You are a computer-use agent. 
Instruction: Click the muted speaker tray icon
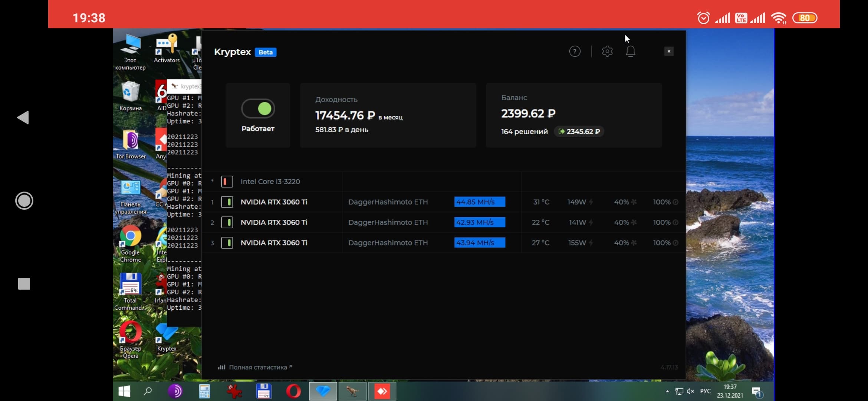690,391
